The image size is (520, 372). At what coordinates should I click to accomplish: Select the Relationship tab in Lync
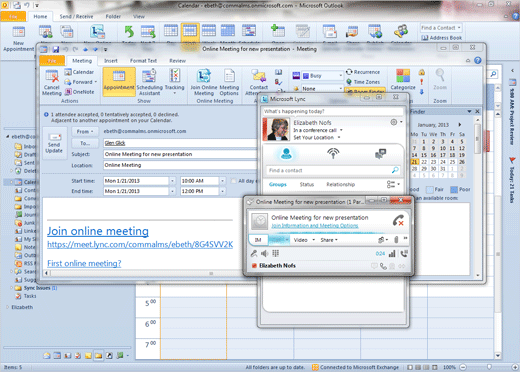pyautogui.click(x=340, y=184)
